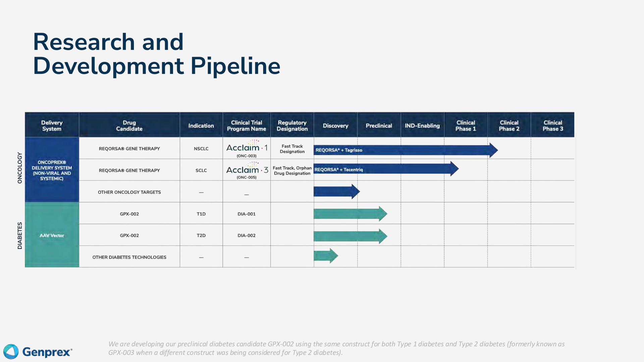Click the REQORSA + Tecentriq progress arrow
This screenshot has width=644, height=362.
tap(386, 169)
